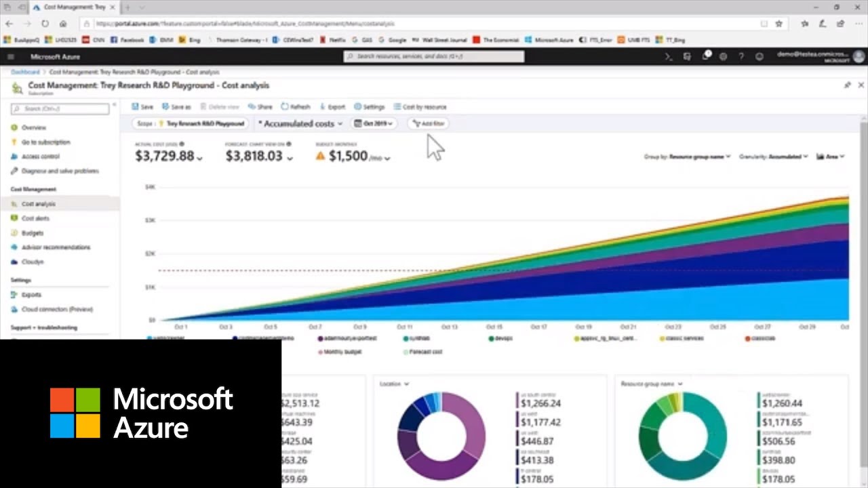Image resolution: width=868 pixels, height=488 pixels.
Task: Open the Granularity Accumulated dropdown
Action: click(x=774, y=157)
